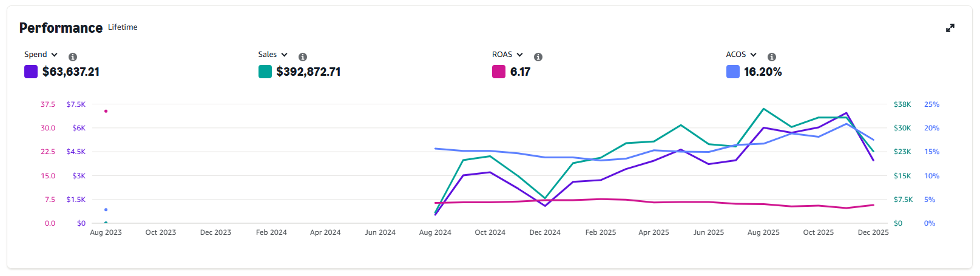The image size is (980, 276).
Task: Click the Aug 2024 x-axis label
Action: click(435, 232)
